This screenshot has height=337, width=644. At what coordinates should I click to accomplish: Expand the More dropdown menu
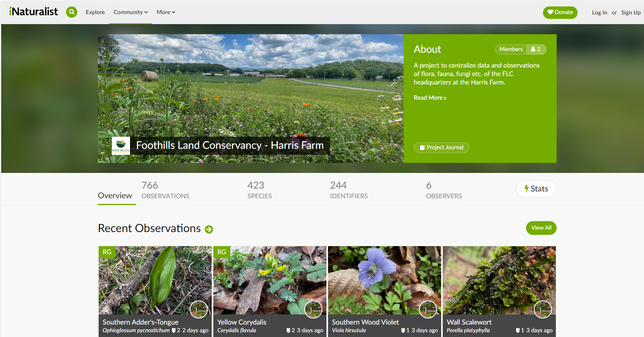click(x=166, y=12)
